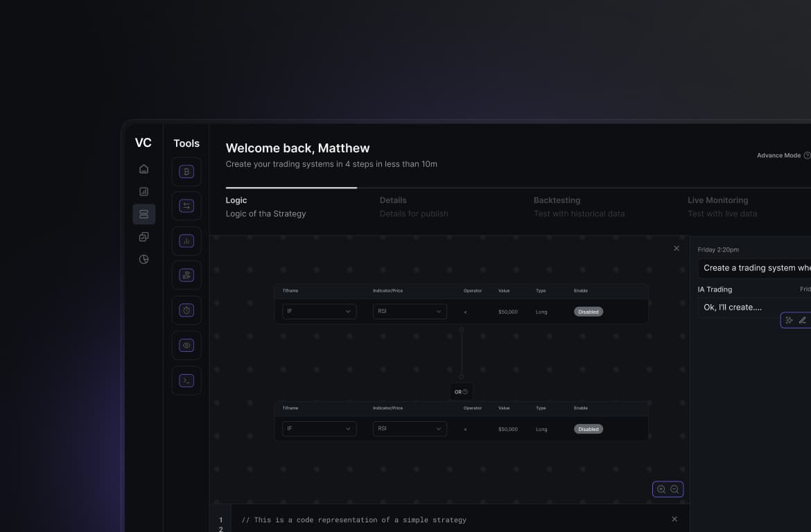Click the pencil edit icon in chat
Image resolution: width=811 pixels, height=532 pixels.
click(x=803, y=320)
